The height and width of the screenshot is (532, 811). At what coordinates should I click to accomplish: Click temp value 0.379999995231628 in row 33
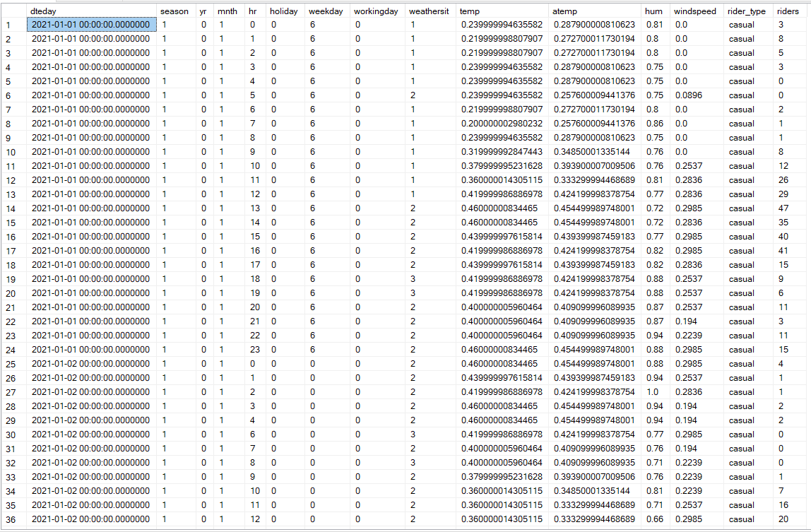[502, 477]
